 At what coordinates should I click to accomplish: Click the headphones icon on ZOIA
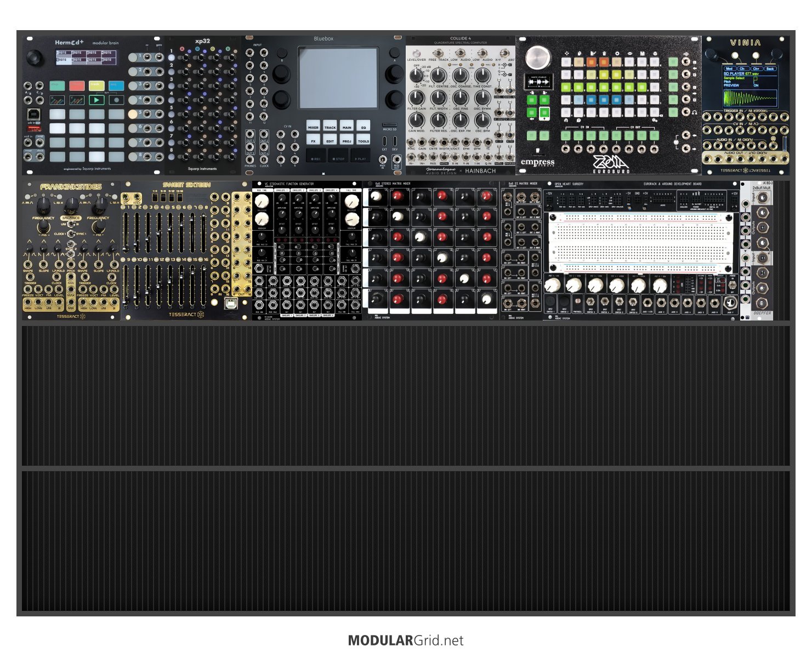click(694, 112)
